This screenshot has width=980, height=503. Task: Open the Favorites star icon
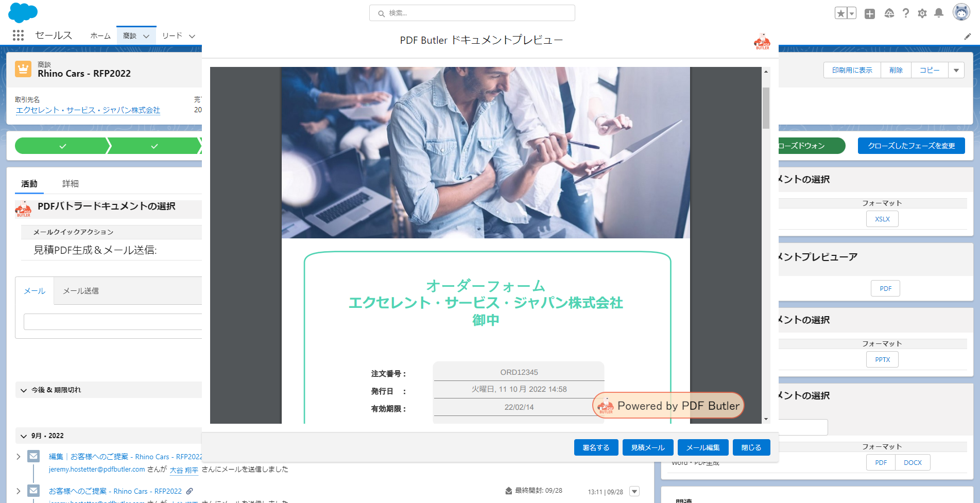point(841,13)
